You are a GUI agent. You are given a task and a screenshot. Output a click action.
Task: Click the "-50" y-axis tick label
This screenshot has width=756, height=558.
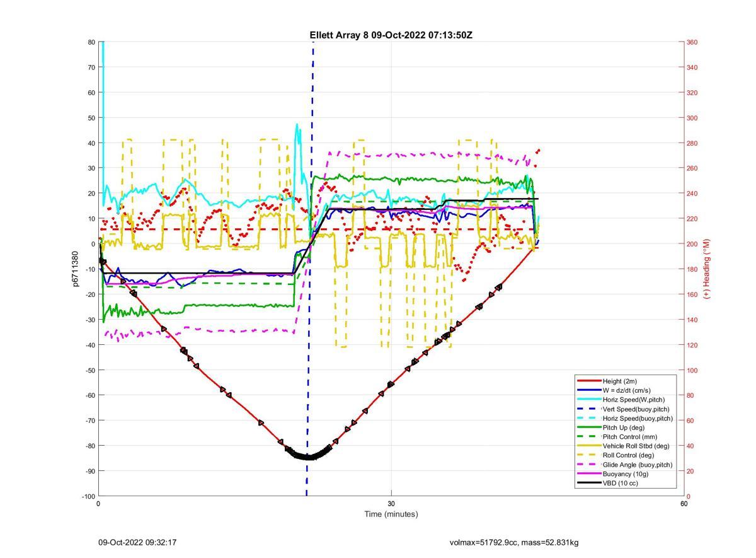click(90, 370)
